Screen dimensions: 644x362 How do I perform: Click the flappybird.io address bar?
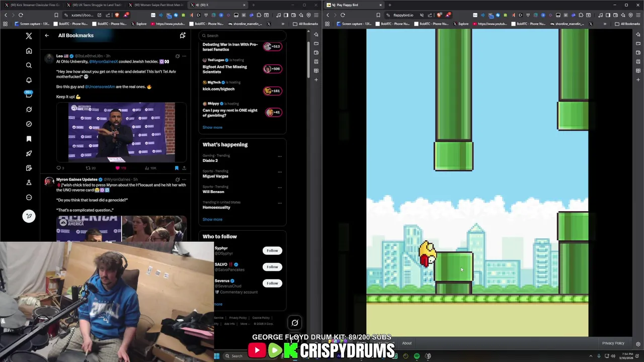(x=403, y=15)
